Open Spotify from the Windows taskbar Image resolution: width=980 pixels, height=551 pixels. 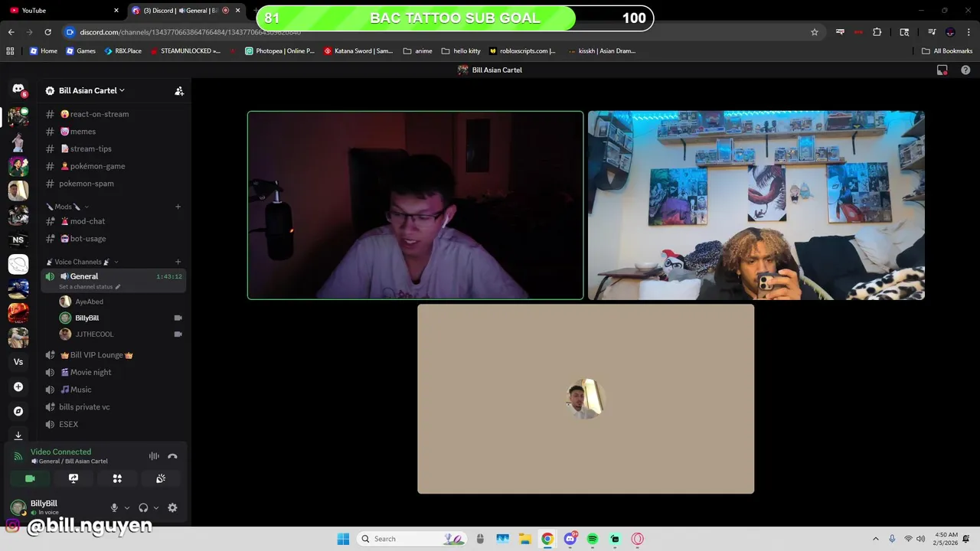pyautogui.click(x=593, y=539)
